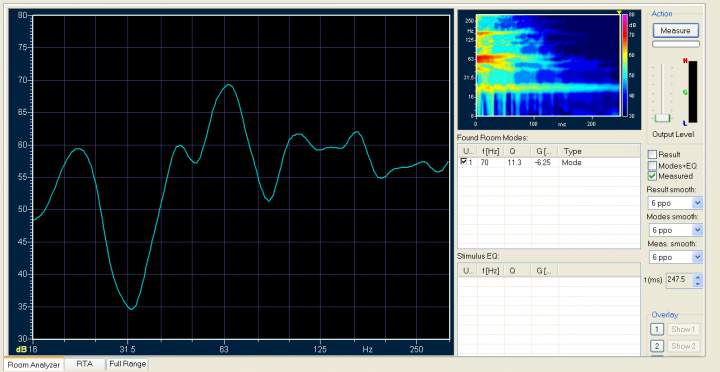Click the yellow time marker above the spectrogram

[619, 12]
